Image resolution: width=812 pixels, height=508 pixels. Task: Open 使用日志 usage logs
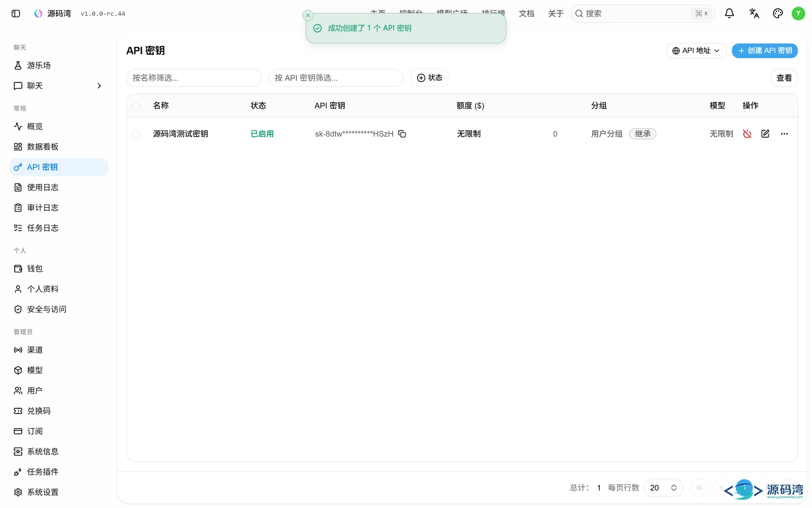click(59, 187)
